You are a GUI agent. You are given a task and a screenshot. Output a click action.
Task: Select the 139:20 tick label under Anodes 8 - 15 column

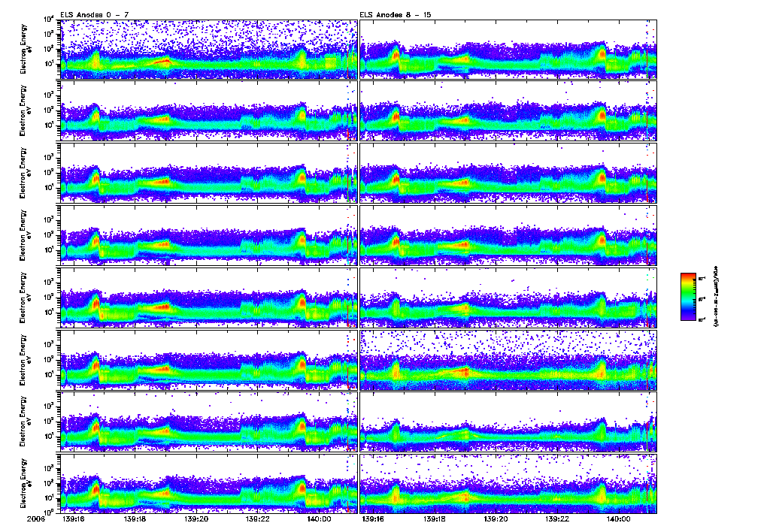click(496, 518)
